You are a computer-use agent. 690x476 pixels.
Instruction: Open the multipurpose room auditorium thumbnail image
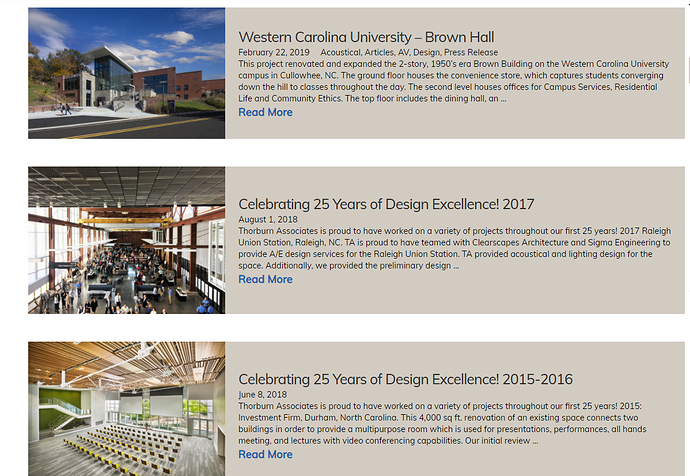point(126,408)
